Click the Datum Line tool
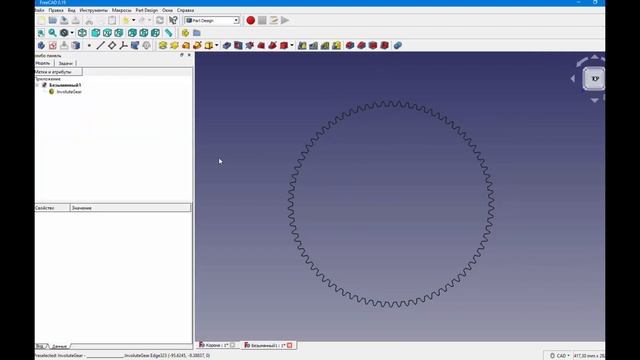Viewport: 640px width, 360px height. (x=100, y=45)
